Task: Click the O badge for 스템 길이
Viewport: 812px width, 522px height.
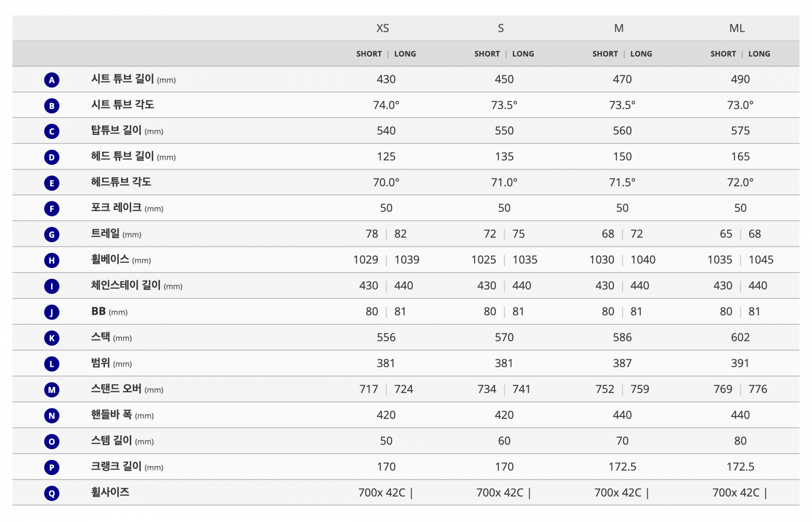Action: coord(52,442)
